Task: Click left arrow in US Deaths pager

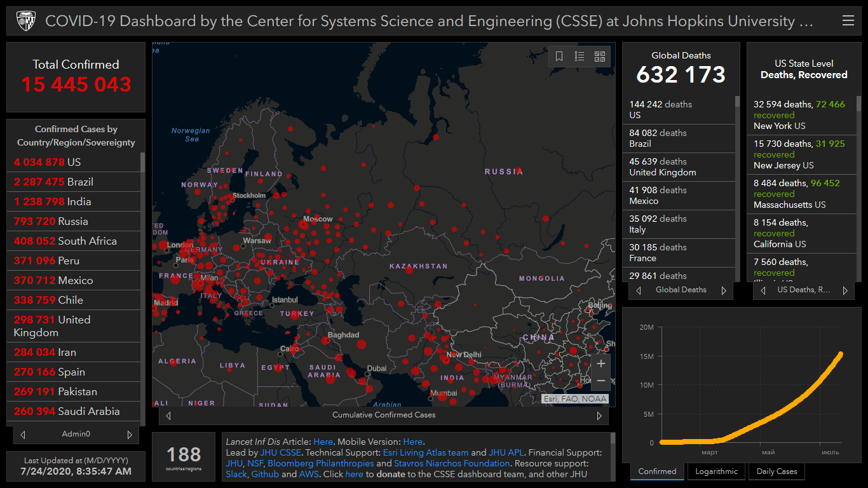Action: (763, 290)
